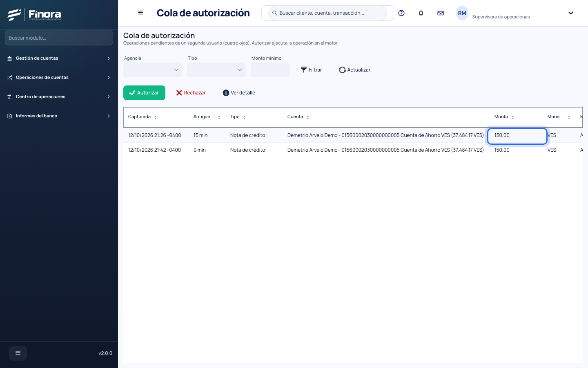This screenshot has height=368, width=588.
Task: Click the 0 min age cell
Action: 200,150
